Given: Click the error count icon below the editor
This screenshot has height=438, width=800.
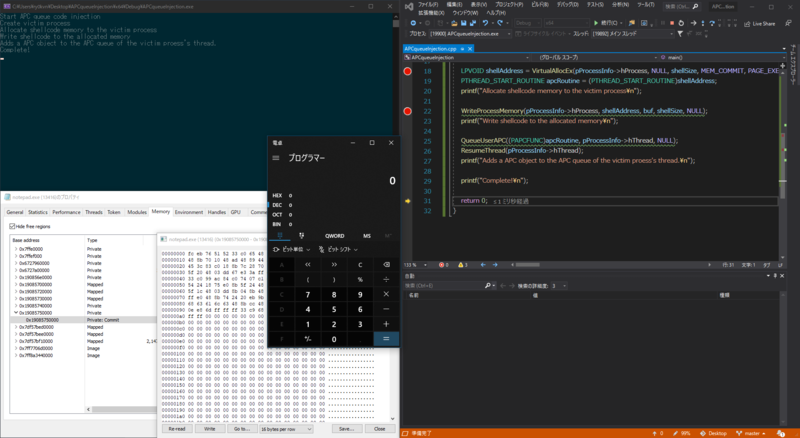Looking at the screenshot, I should coord(441,265).
